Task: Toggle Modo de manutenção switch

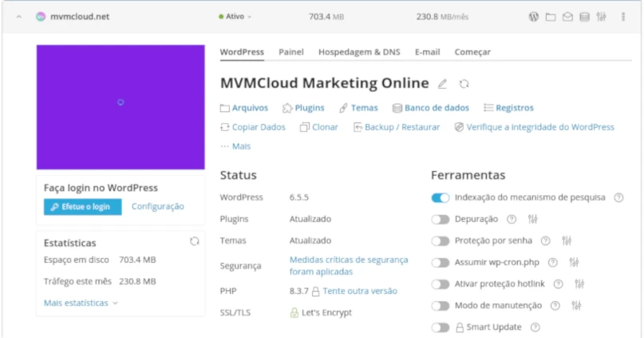Action: pyautogui.click(x=441, y=306)
